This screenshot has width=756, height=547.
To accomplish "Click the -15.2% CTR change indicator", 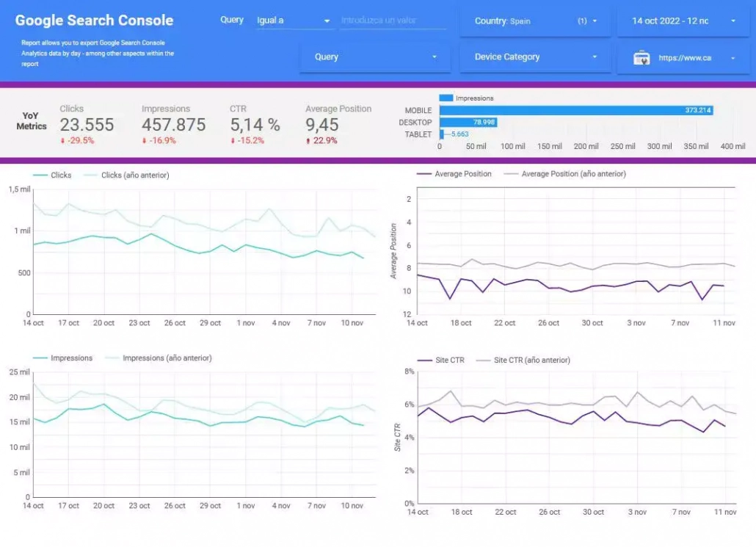I will click(x=247, y=141).
